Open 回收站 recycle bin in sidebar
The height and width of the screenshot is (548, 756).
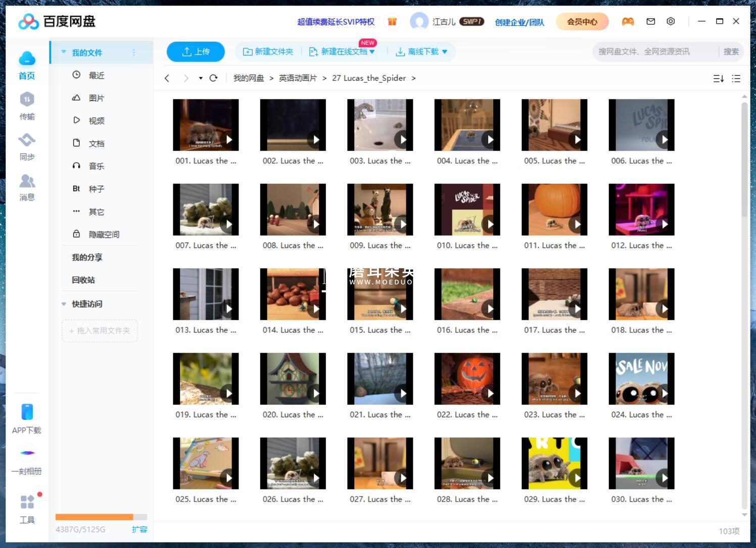pyautogui.click(x=83, y=280)
